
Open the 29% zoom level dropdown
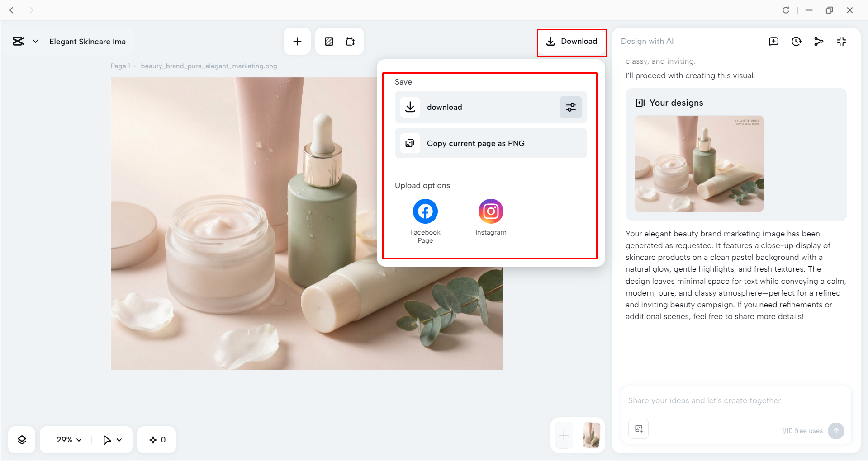69,440
